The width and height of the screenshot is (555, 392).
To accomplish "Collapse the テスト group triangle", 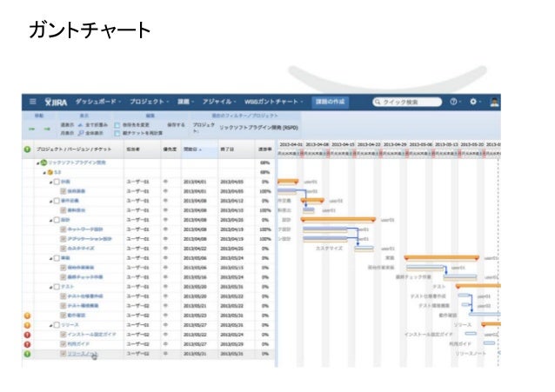I will click(51, 288).
